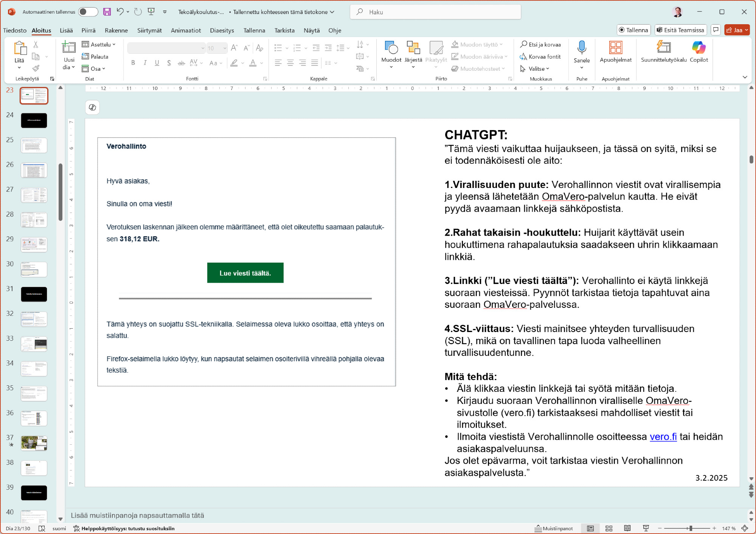Toggle Bold formatting button

point(133,63)
